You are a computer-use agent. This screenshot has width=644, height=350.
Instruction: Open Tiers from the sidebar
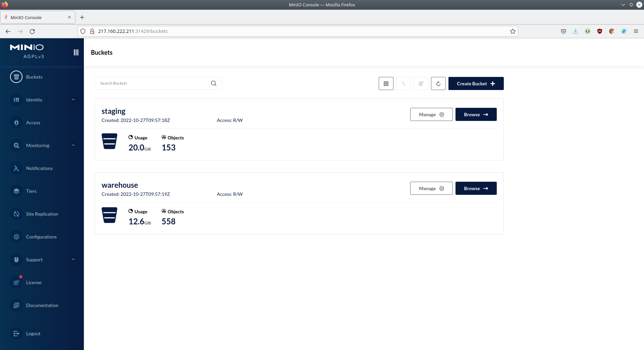pyautogui.click(x=31, y=191)
